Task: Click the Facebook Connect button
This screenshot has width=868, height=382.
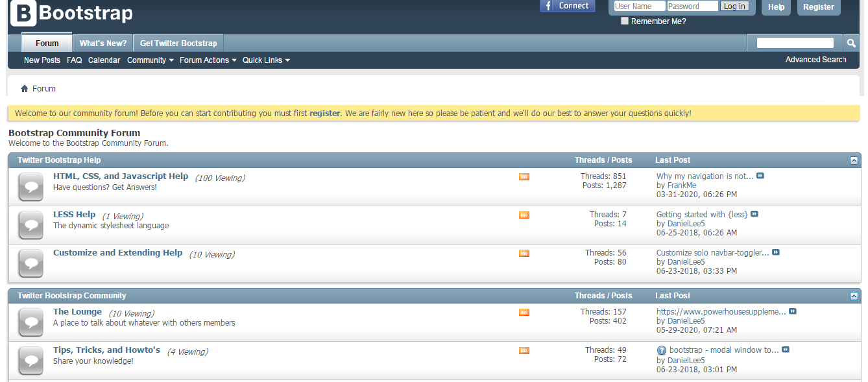Action: tap(568, 6)
